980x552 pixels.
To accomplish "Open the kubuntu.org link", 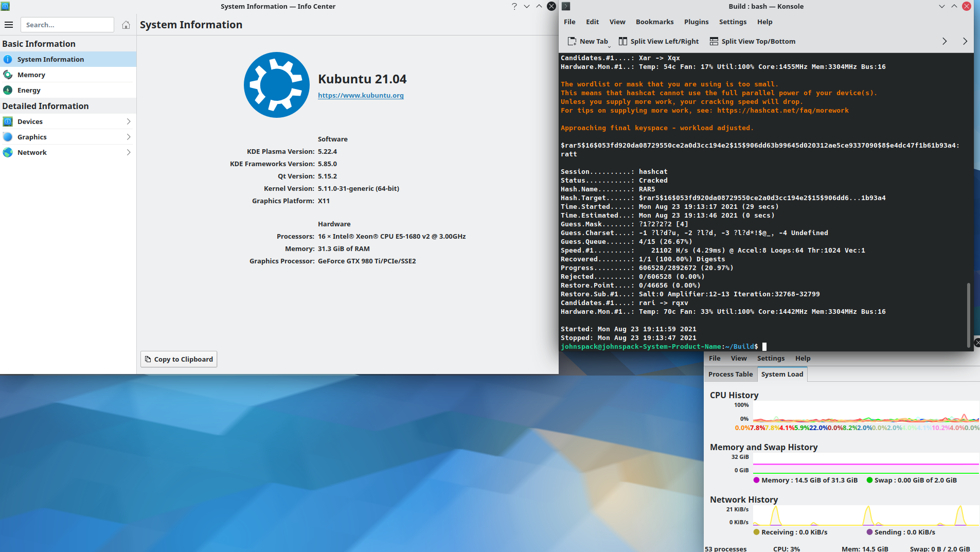I will click(x=361, y=95).
